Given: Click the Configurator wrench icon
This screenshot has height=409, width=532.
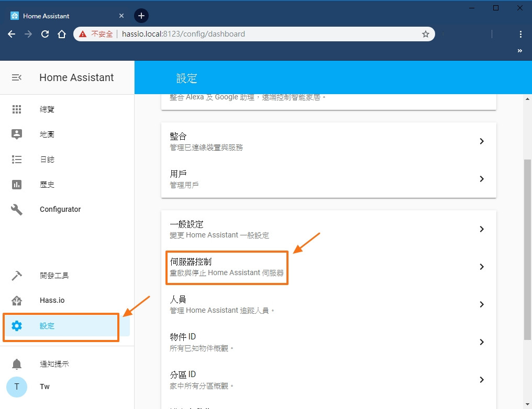Looking at the screenshot, I should pyautogui.click(x=17, y=209).
